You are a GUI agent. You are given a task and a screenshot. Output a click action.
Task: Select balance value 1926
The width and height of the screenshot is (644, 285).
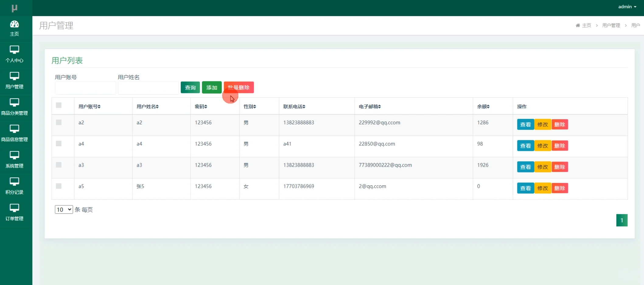point(483,165)
